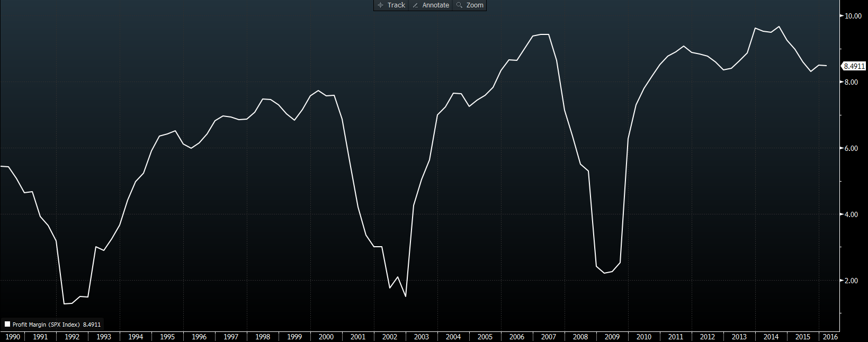Click the 2000 year label on time axis
The width and height of the screenshot is (868, 342).
(x=326, y=337)
